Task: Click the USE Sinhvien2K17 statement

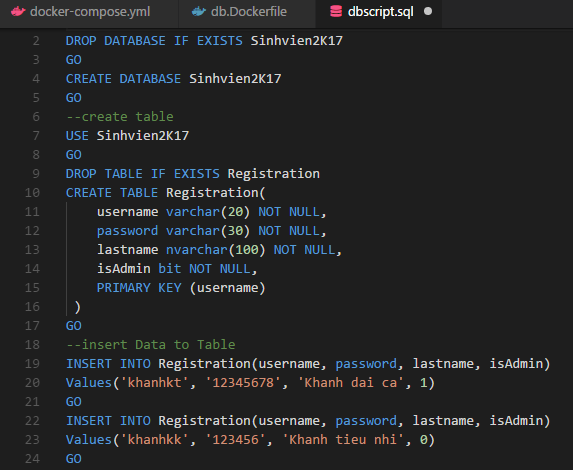Action: pyautogui.click(x=127, y=136)
